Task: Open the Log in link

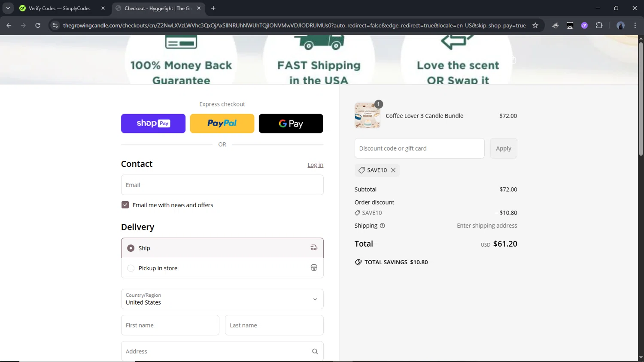Action: click(x=315, y=165)
